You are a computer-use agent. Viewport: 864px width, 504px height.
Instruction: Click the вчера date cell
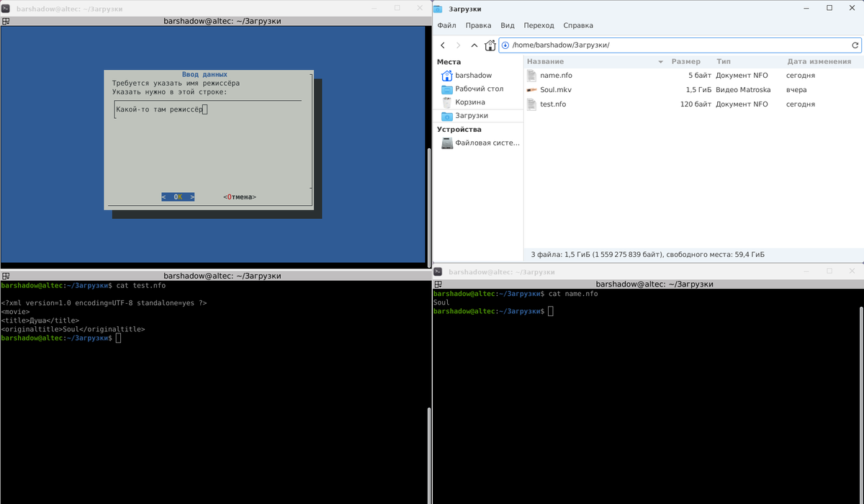coord(796,90)
